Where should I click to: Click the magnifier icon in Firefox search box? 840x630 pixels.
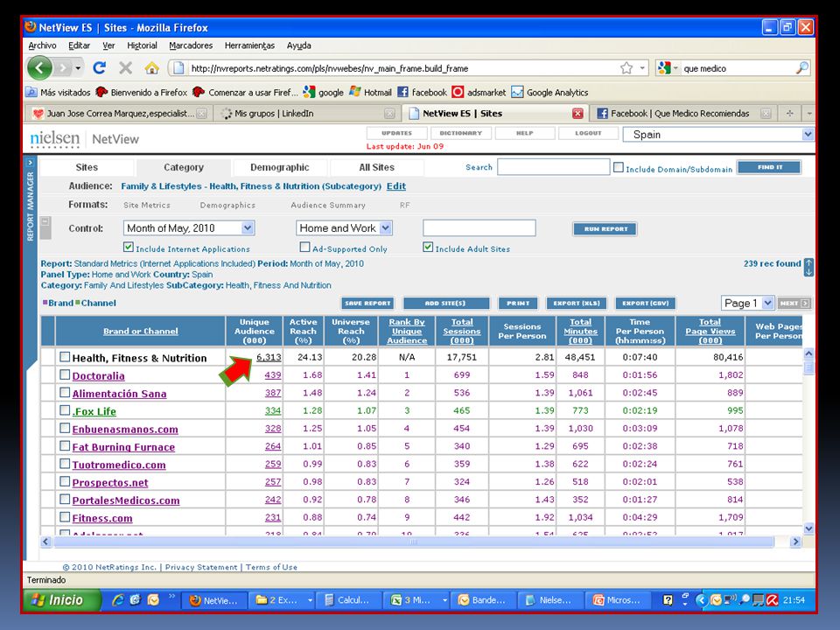802,68
